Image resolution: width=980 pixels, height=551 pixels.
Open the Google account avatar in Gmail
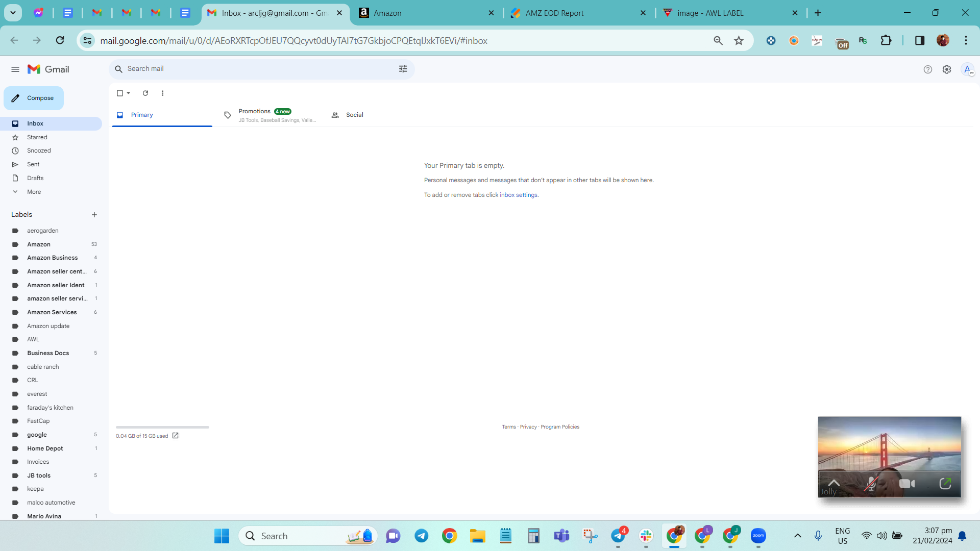967,69
